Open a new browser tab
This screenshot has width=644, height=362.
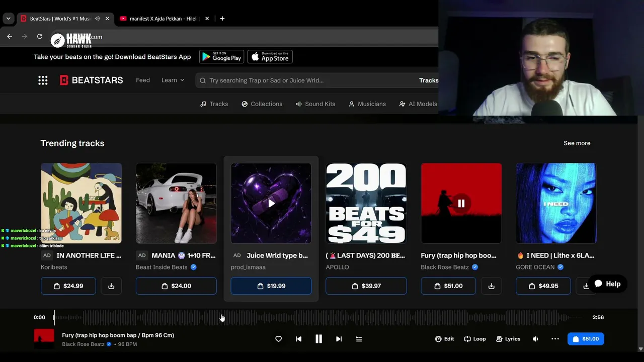click(x=222, y=19)
